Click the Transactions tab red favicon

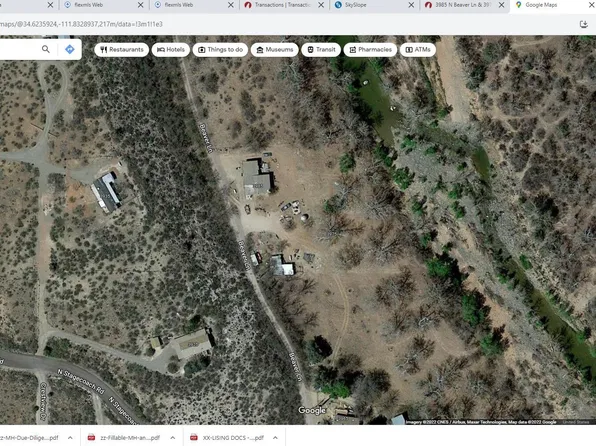[248, 5]
